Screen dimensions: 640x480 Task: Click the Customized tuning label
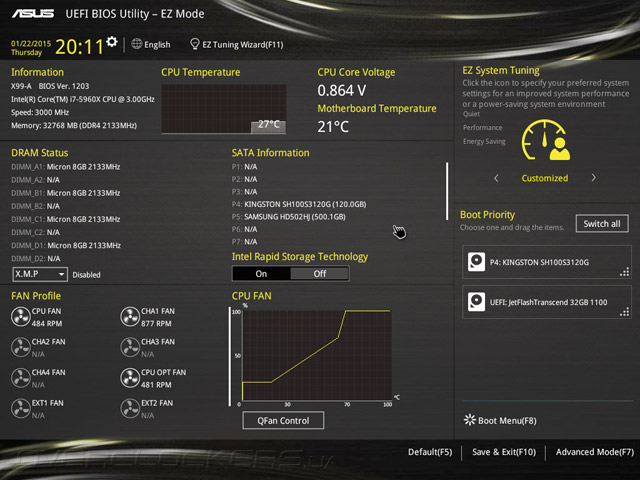click(544, 178)
